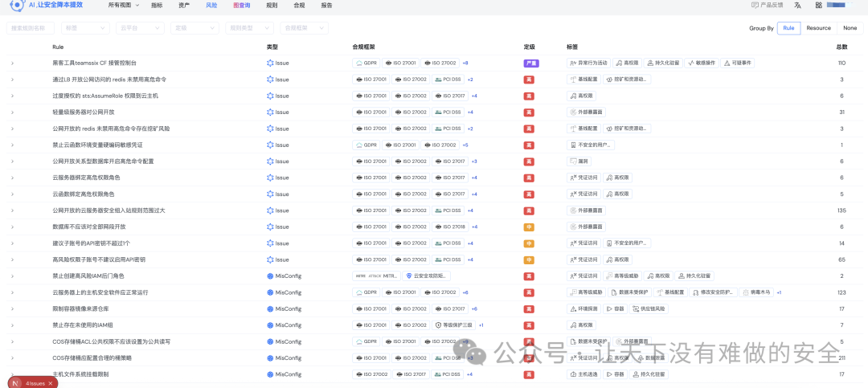Open the 标签 filter dropdown
The height and width of the screenshot is (388, 868).
tap(85, 28)
